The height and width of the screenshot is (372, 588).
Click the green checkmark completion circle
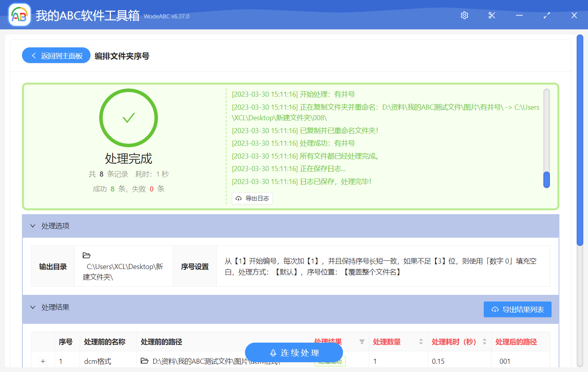point(129,117)
